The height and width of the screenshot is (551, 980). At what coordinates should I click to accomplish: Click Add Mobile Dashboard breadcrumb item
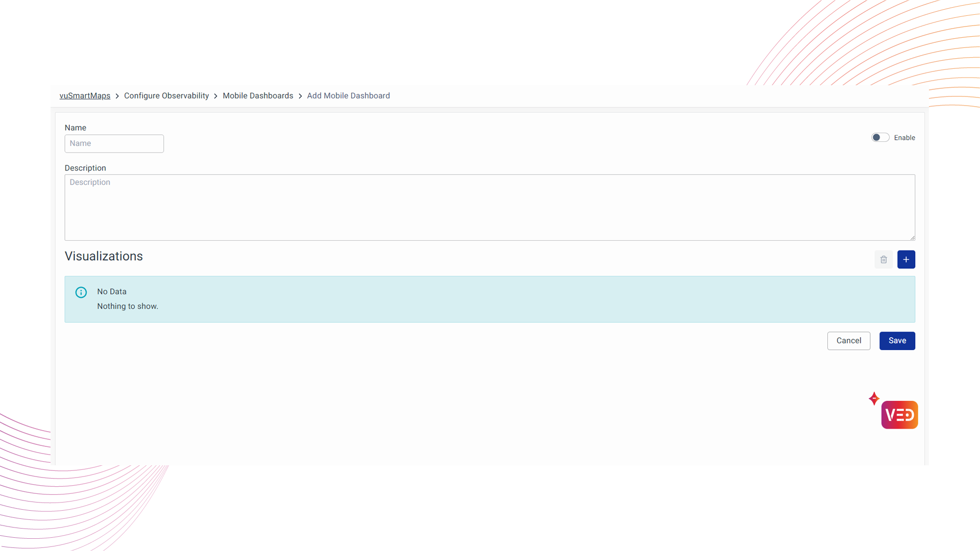[348, 96]
